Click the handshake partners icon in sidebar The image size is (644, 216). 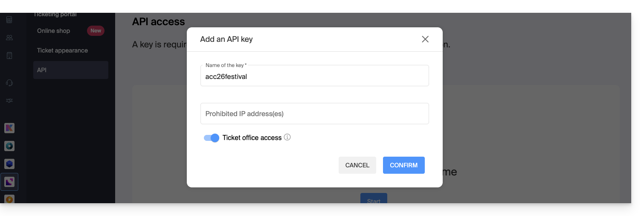[x=9, y=101]
